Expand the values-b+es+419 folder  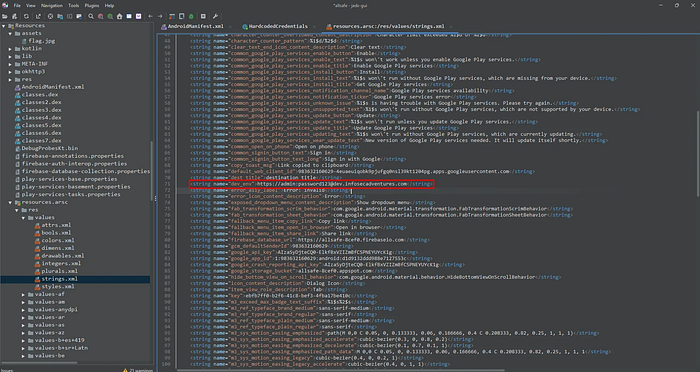point(23,340)
